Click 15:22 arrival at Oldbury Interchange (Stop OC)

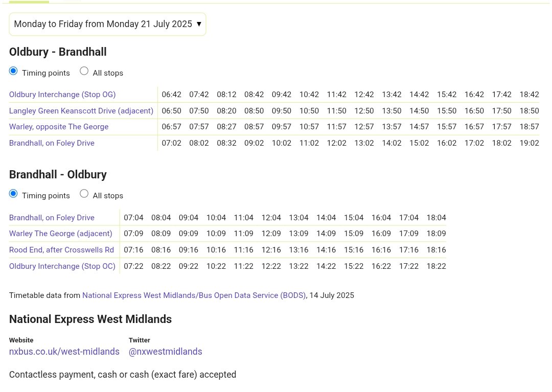[x=354, y=266]
